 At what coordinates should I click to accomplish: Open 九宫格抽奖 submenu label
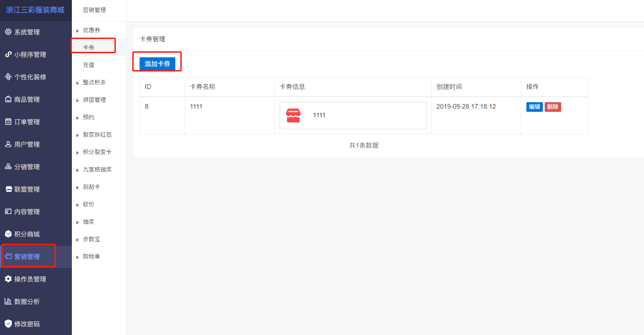[x=97, y=170]
